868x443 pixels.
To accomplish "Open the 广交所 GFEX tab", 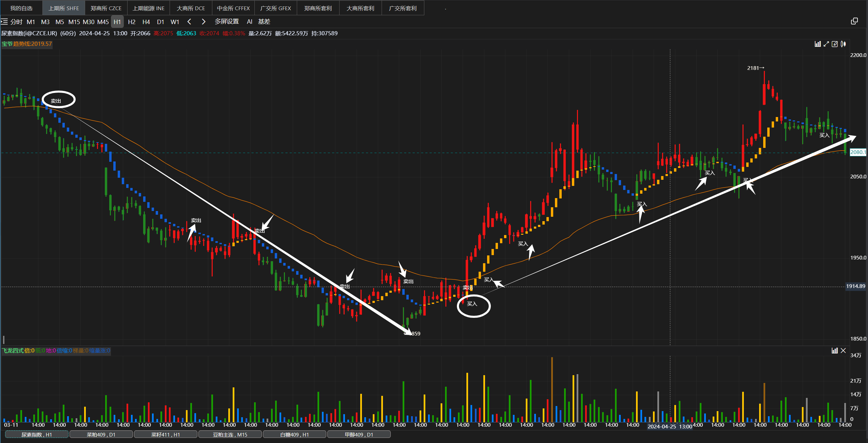I will click(x=276, y=8).
